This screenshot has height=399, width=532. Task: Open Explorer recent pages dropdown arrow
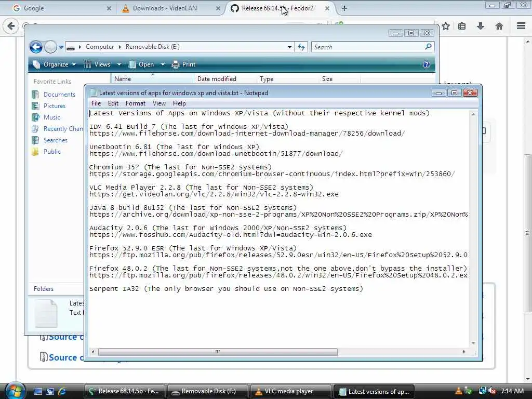tap(61, 47)
